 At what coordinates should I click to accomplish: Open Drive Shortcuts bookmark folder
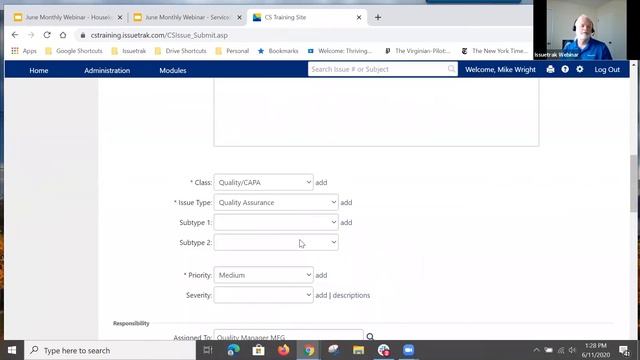click(x=181, y=51)
